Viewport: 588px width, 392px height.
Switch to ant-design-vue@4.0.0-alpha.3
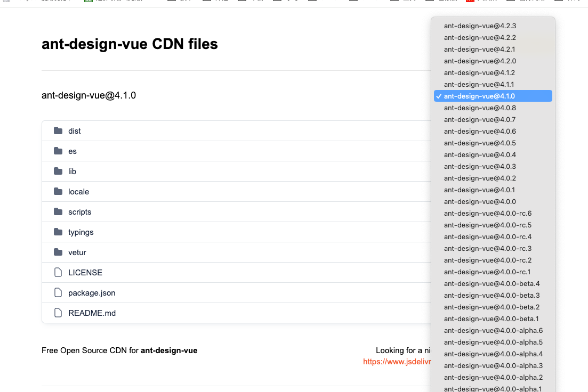493,365
